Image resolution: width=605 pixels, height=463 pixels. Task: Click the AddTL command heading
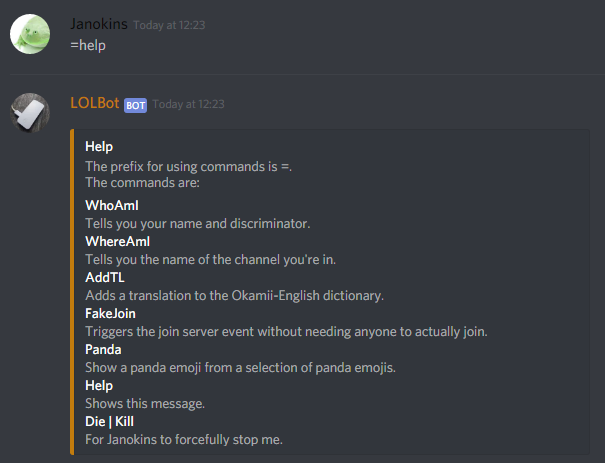point(104,277)
